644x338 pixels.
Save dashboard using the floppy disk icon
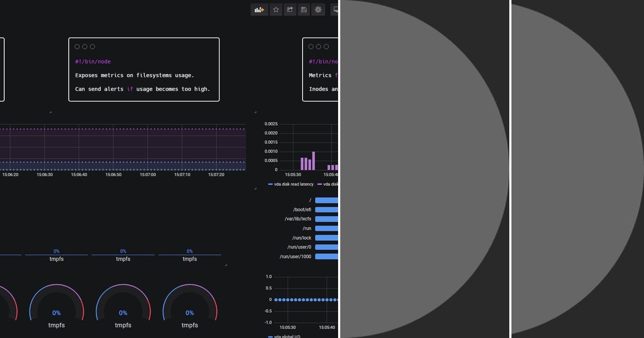(x=304, y=10)
